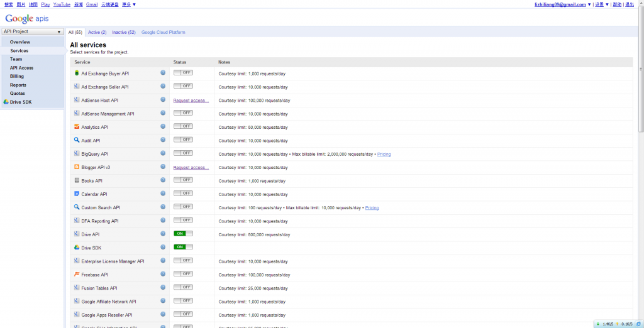Enable the Fusion Tables API switch
Viewport: 644px width, 328px height.
pyautogui.click(x=183, y=287)
